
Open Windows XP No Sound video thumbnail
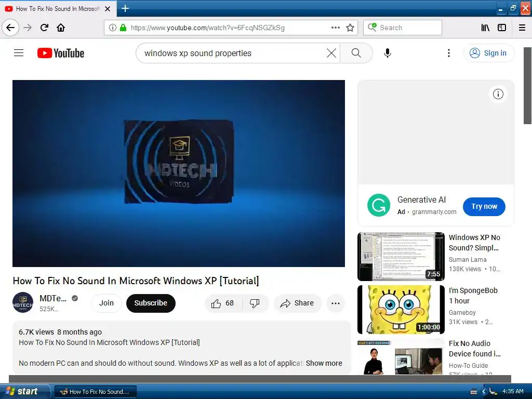pos(401,257)
